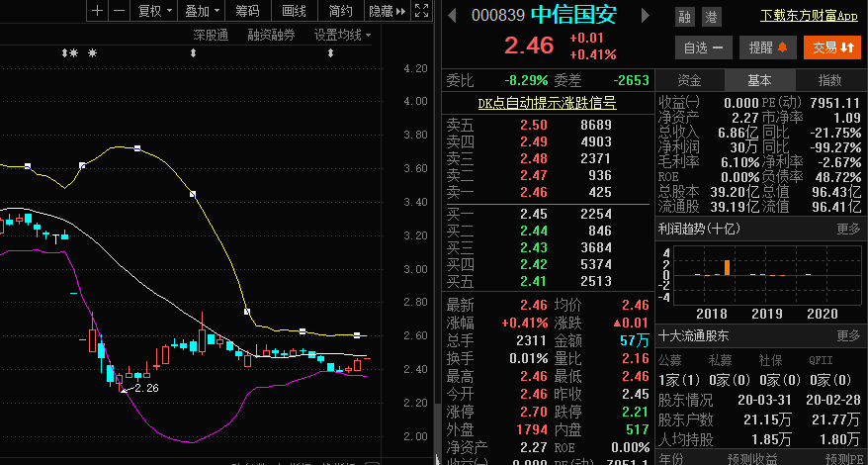Click the QFII holder category
The width and height of the screenshot is (868, 465).
click(x=821, y=360)
